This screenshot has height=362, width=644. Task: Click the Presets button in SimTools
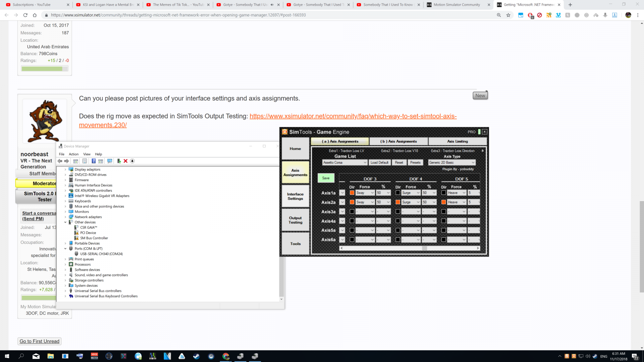point(415,162)
